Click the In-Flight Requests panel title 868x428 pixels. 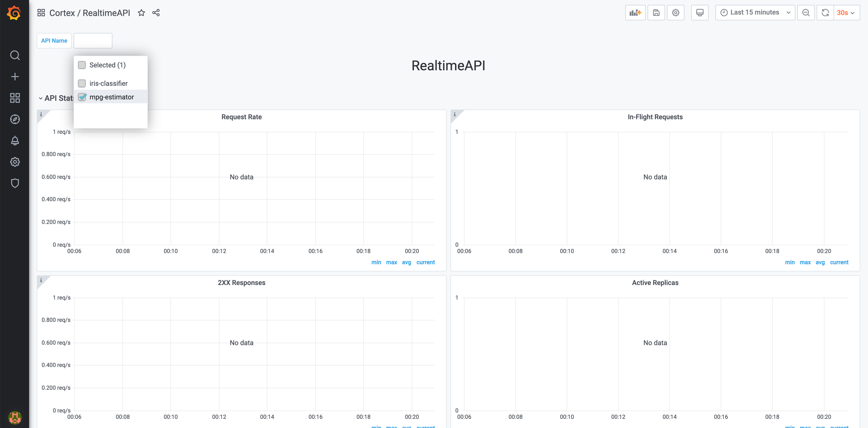point(655,117)
